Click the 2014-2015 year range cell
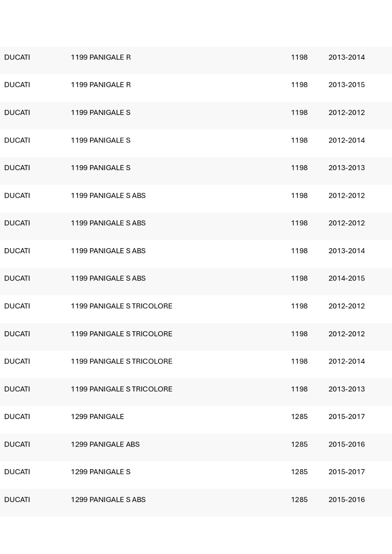The width and height of the screenshot is (392, 554). click(347, 279)
